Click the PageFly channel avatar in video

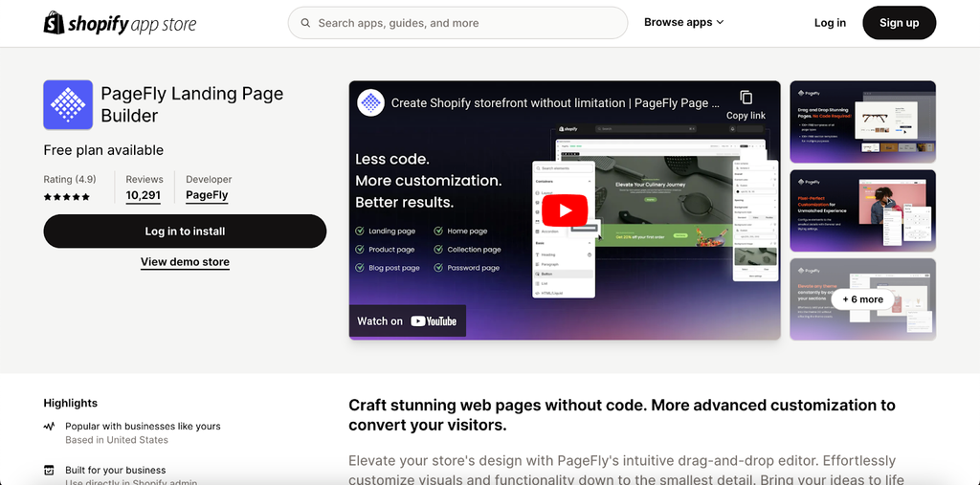(x=370, y=102)
